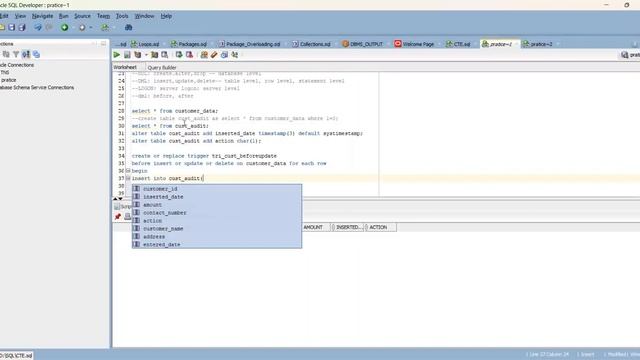Open the Help menu
The image size is (640, 360).
(166, 16)
